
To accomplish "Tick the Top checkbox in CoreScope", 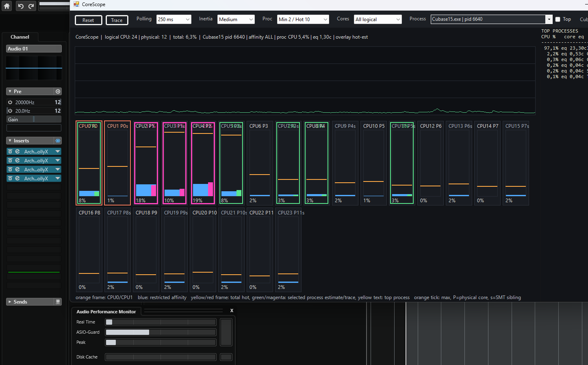I will coord(558,19).
